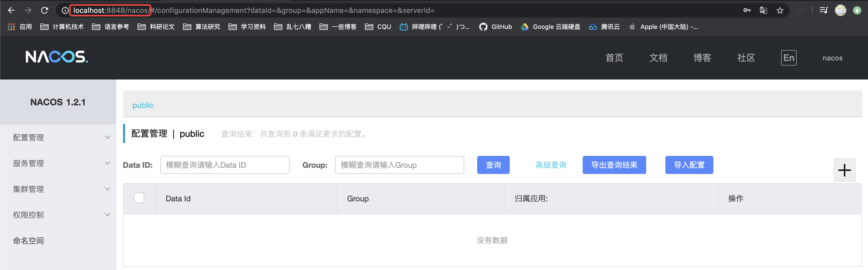Click the Data ID search input field

coord(224,165)
